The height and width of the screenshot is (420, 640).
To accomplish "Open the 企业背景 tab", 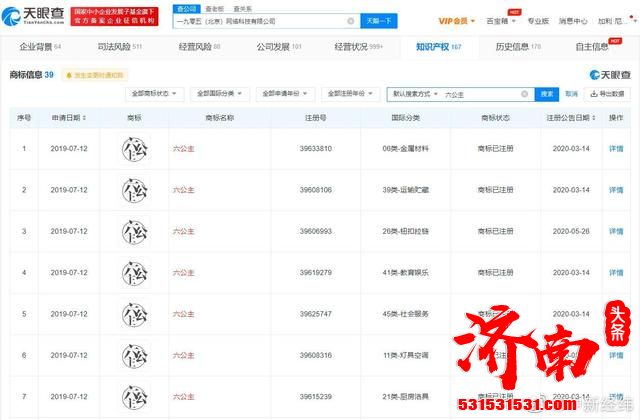I will pos(40,47).
